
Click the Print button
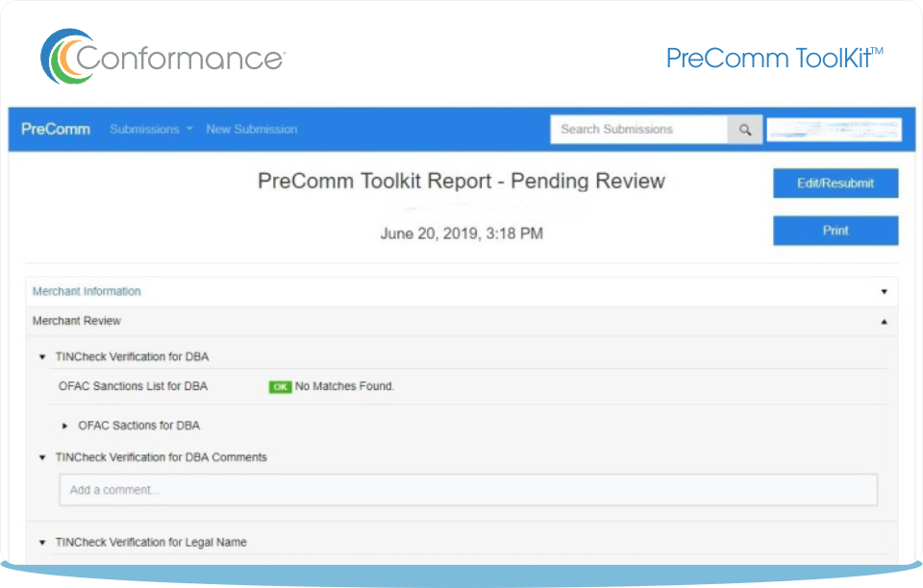click(x=836, y=231)
